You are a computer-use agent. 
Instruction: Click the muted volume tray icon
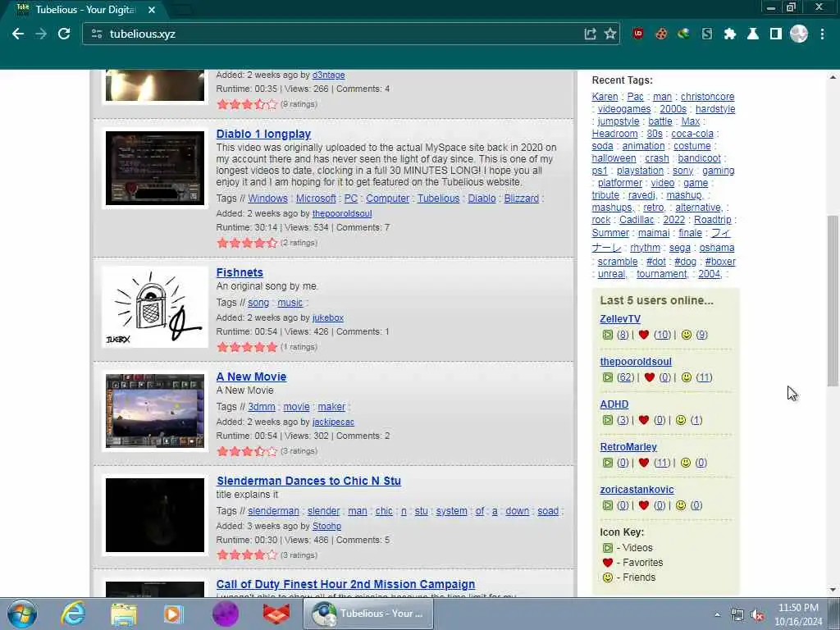[x=757, y=615]
